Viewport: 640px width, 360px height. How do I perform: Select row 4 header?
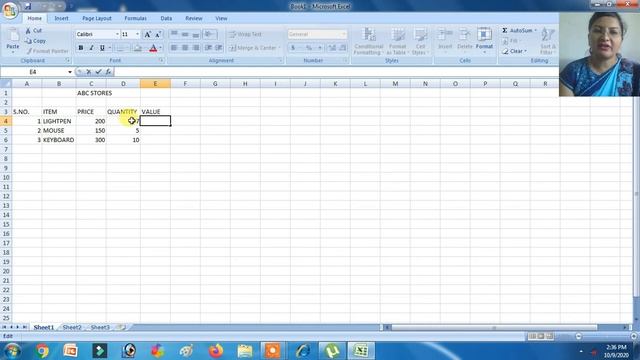point(6,121)
